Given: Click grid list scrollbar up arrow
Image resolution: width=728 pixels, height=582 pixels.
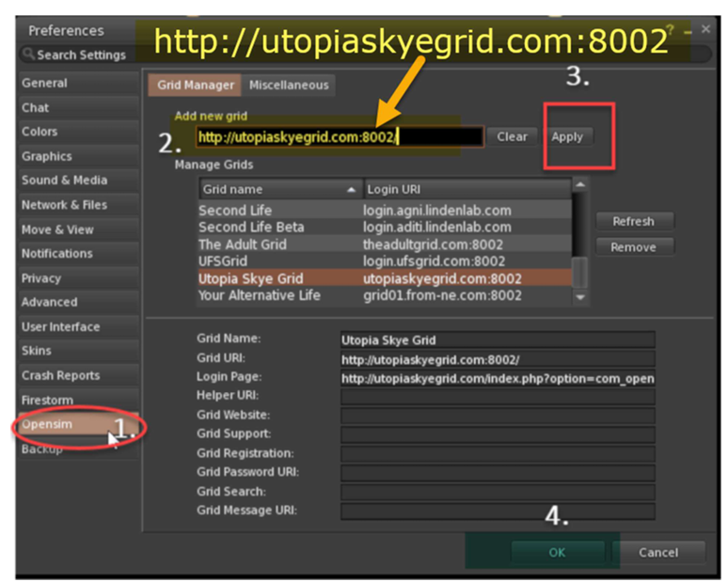Looking at the screenshot, I should [x=580, y=184].
